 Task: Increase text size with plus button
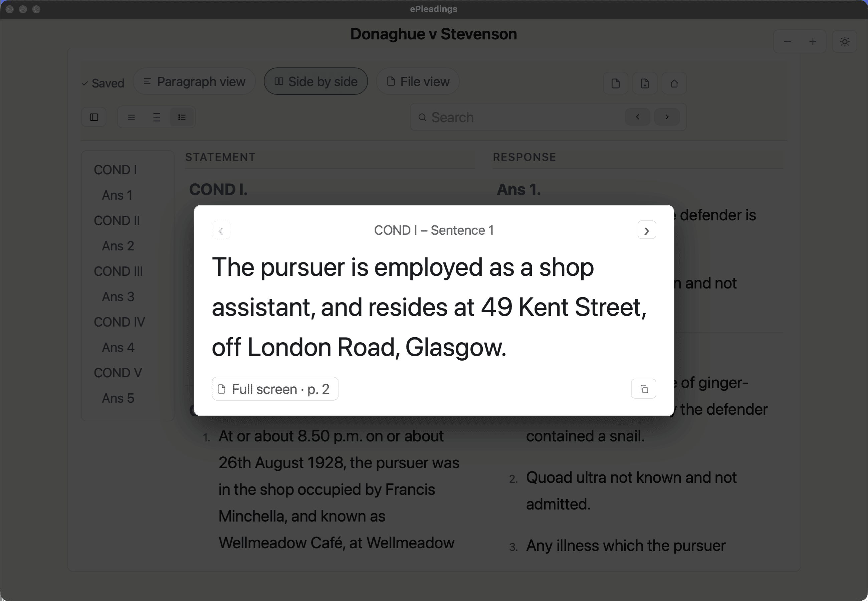pyautogui.click(x=813, y=42)
